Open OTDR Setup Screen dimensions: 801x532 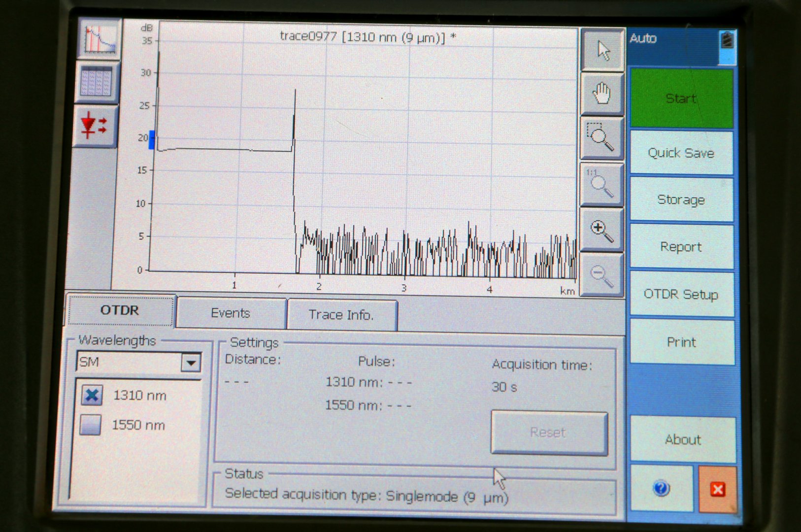click(681, 295)
